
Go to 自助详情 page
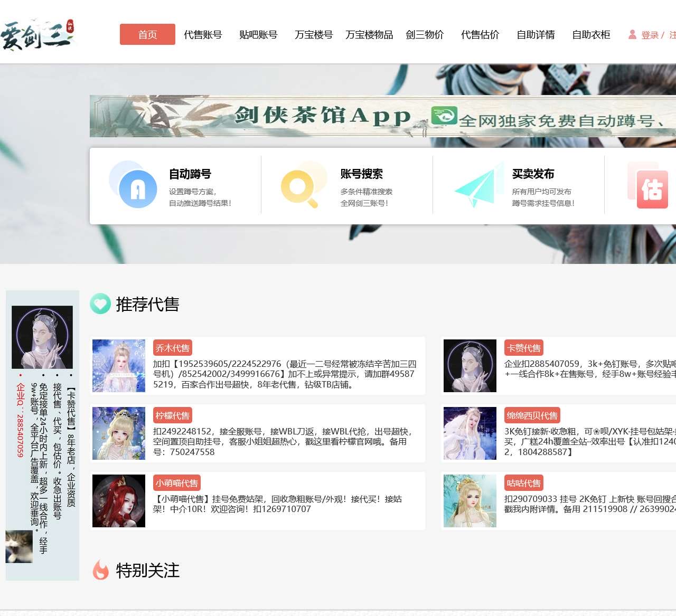536,35
